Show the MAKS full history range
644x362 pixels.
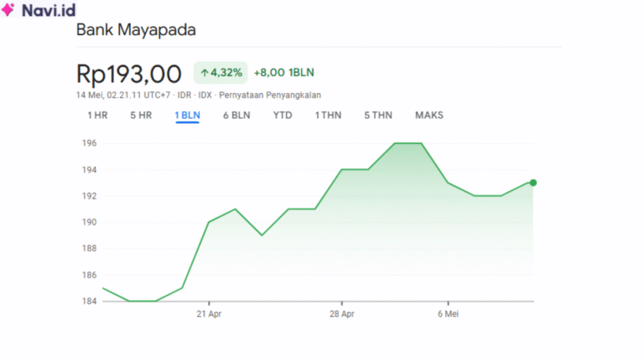point(429,115)
